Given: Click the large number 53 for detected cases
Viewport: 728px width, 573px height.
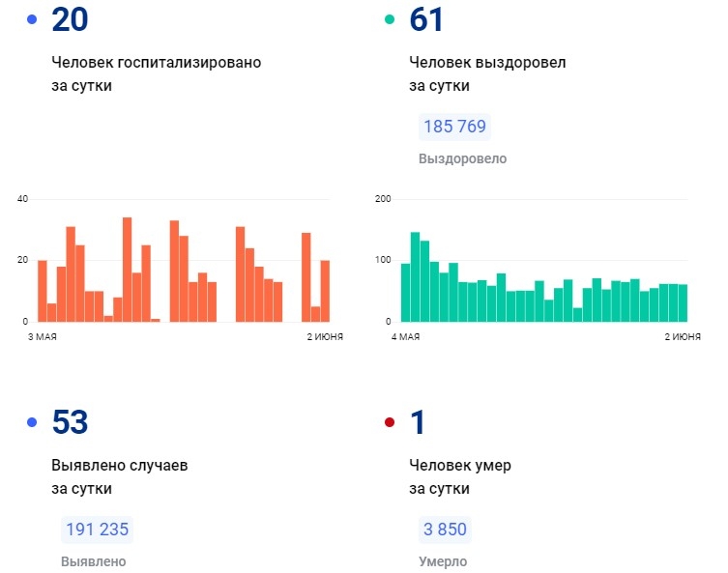Looking at the screenshot, I should (x=70, y=422).
